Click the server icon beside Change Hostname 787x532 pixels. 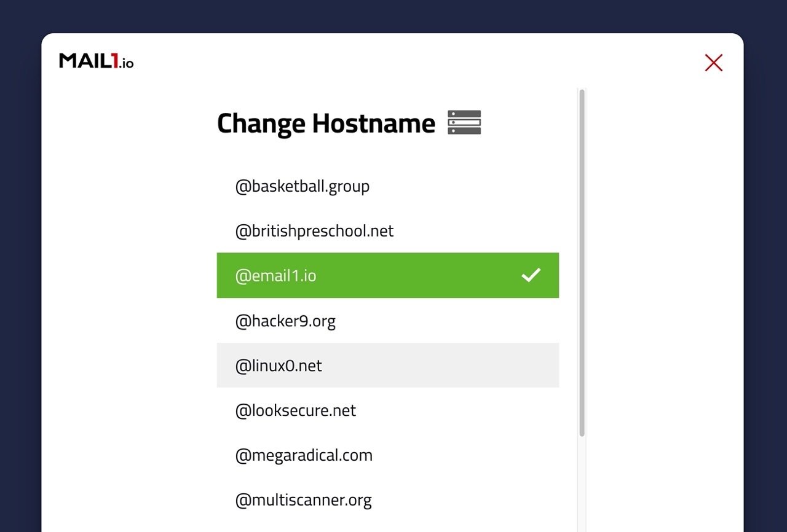coord(464,122)
